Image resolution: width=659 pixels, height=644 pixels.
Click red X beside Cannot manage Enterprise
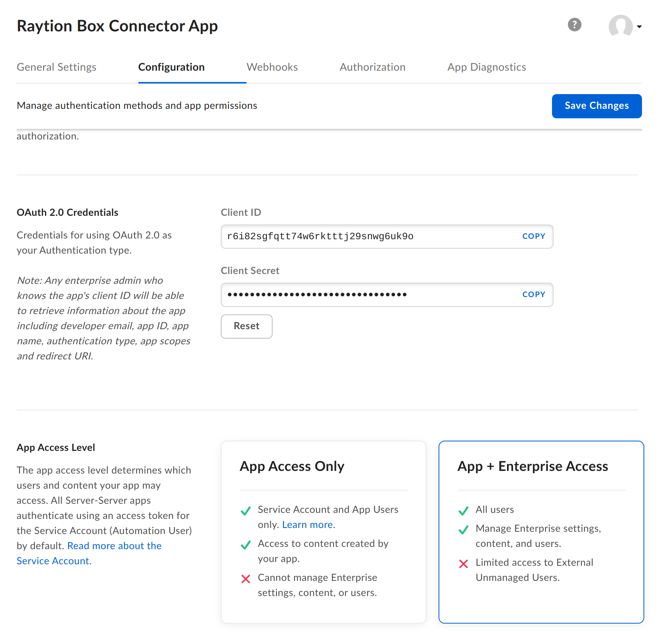[x=246, y=579]
